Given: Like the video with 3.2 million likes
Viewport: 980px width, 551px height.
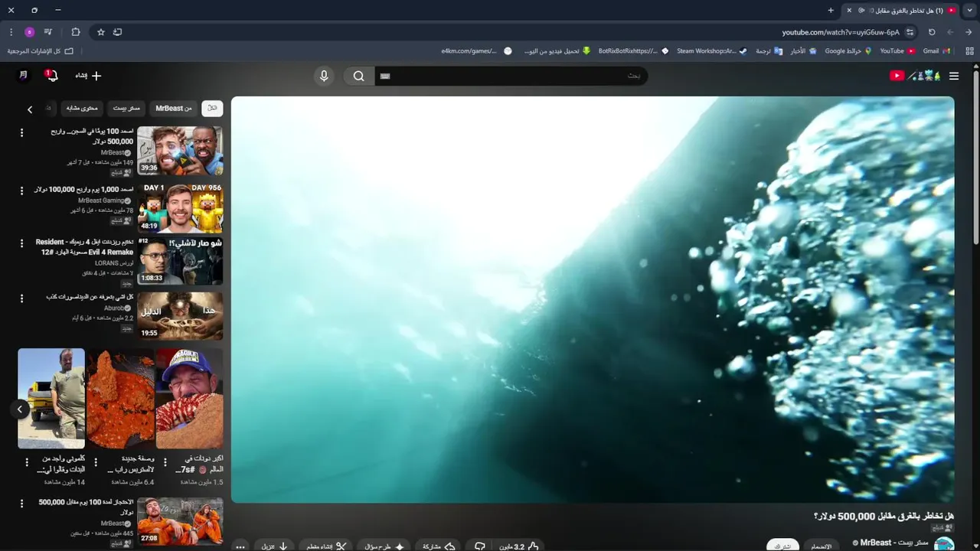Looking at the screenshot, I should [x=520, y=546].
